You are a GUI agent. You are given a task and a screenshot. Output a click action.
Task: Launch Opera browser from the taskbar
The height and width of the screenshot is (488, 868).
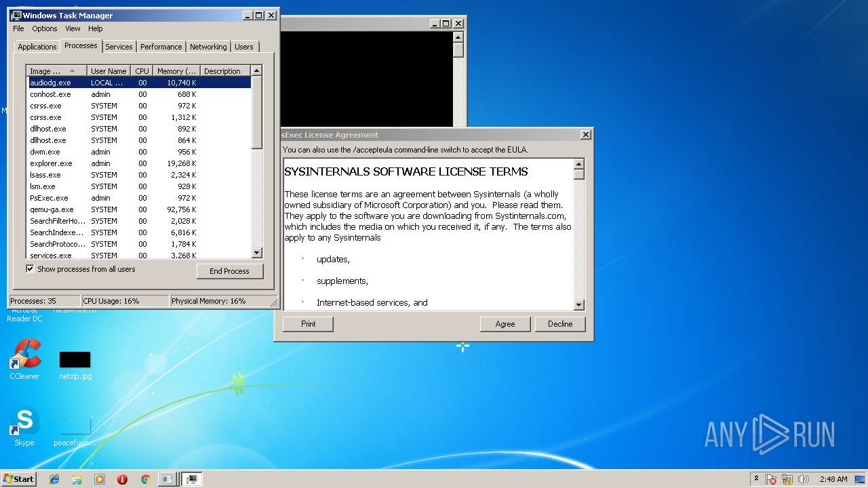[122, 479]
